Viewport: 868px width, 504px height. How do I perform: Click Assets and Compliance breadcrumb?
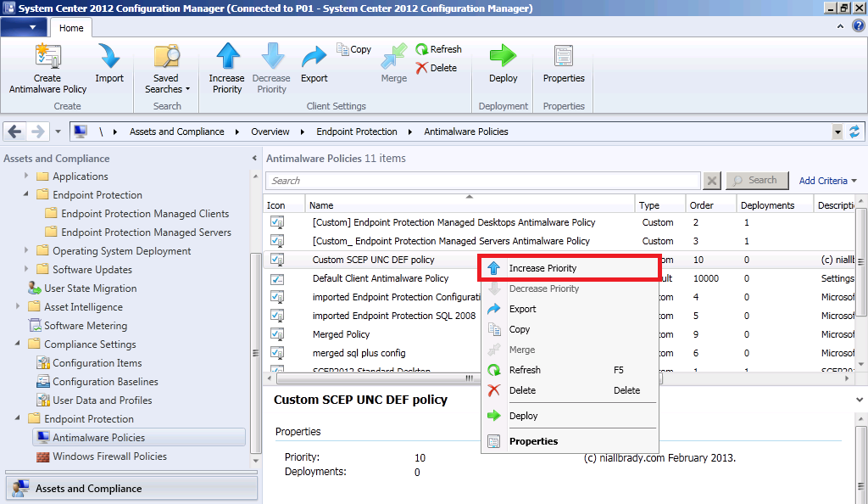tap(176, 132)
